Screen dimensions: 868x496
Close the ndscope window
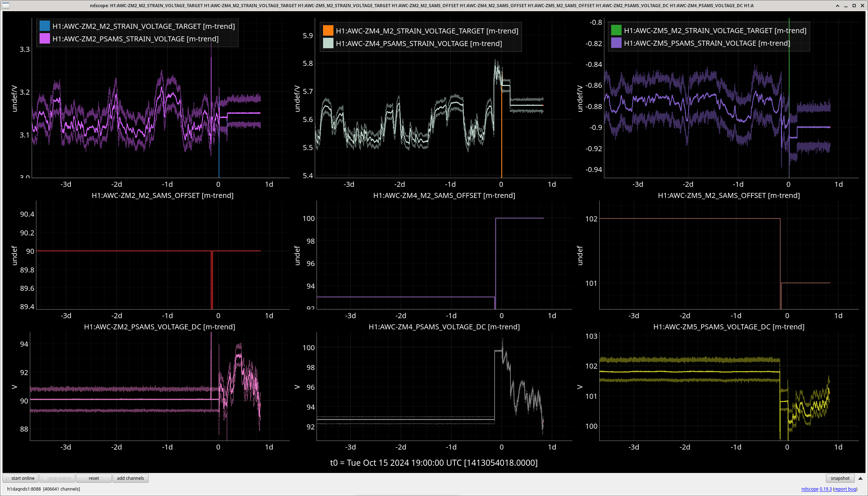[862, 5]
